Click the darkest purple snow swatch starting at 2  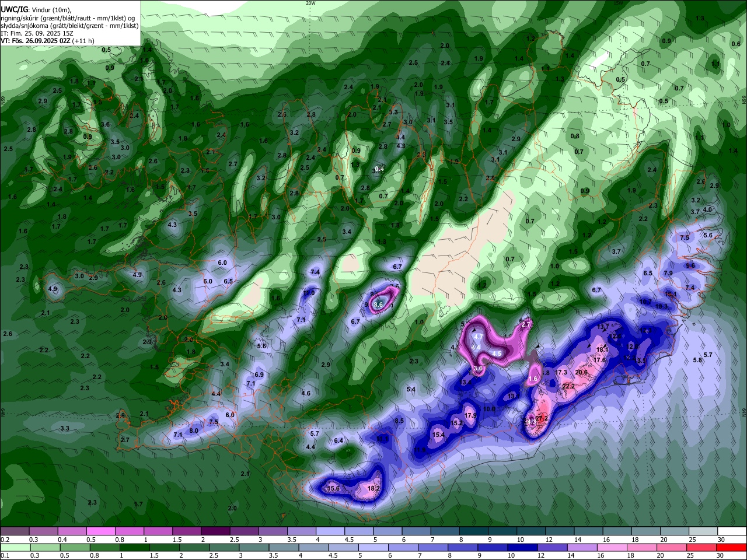tap(215, 531)
